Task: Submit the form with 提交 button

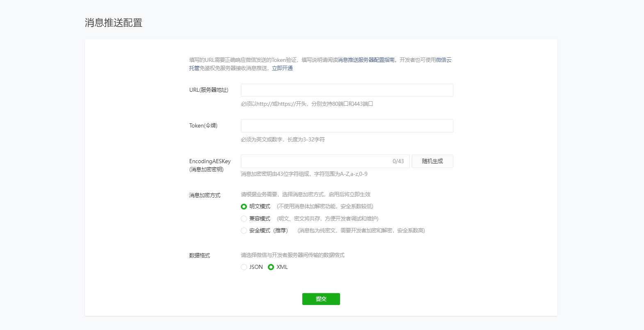Action: (321, 299)
